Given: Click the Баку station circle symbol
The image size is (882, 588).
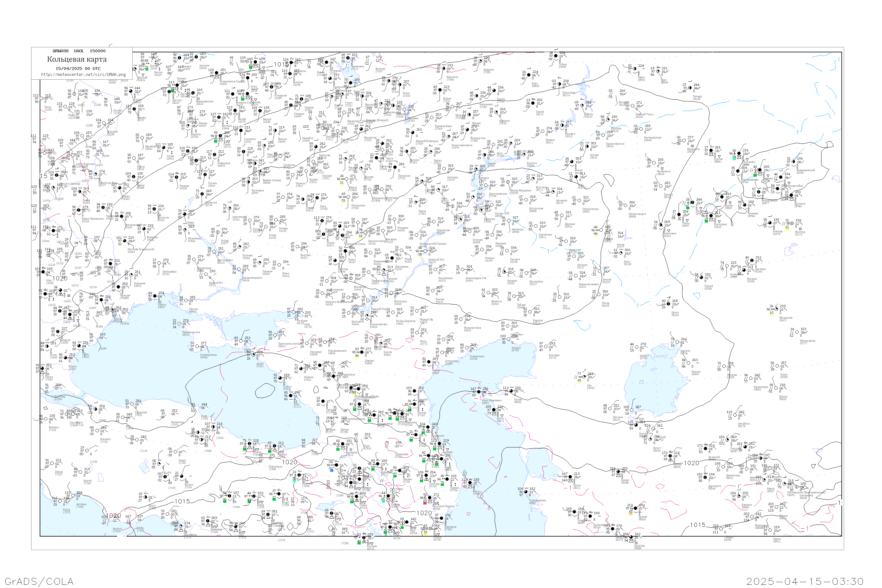Looking at the screenshot, I should pyautogui.click(x=470, y=483).
